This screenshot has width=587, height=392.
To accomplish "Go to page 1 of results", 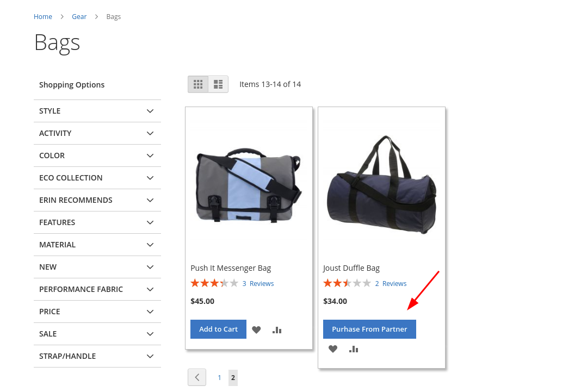I will point(219,378).
